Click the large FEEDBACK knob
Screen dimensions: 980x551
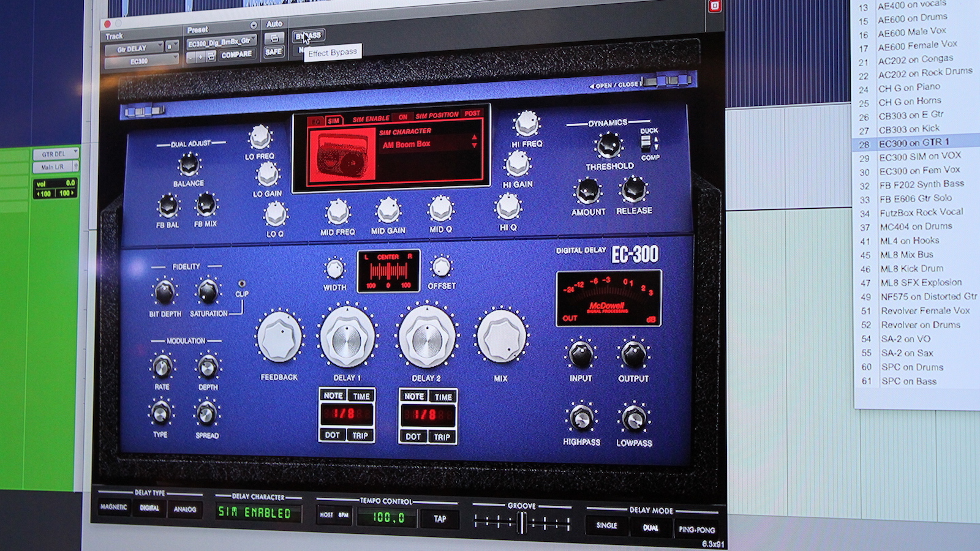[279, 337]
